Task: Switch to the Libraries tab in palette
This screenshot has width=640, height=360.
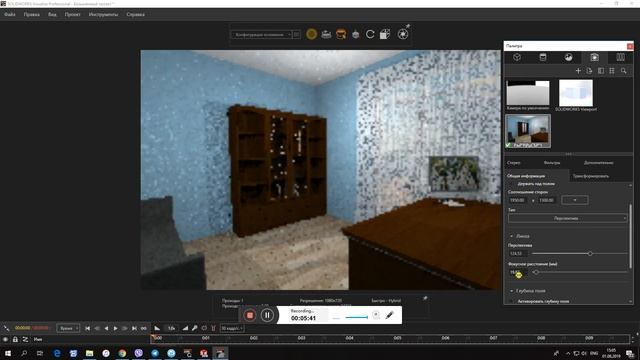Action: click(x=620, y=57)
